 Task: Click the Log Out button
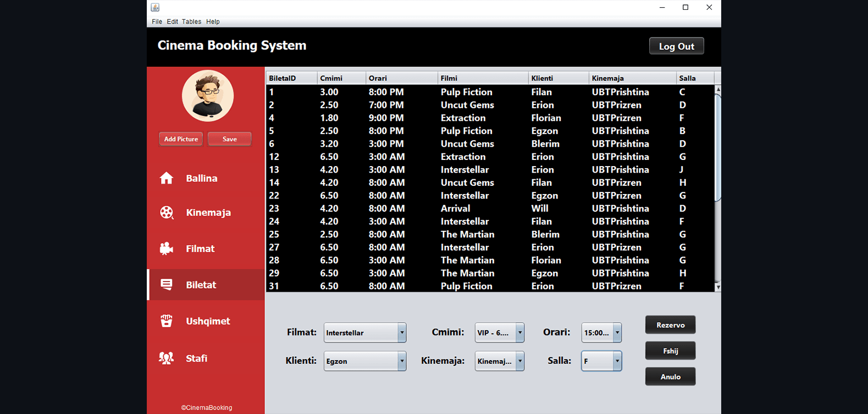click(676, 46)
